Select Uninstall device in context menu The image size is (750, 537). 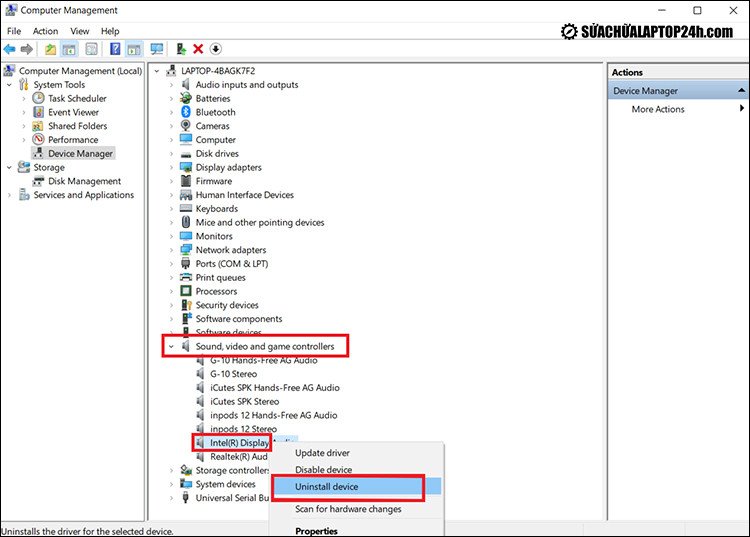click(x=356, y=487)
